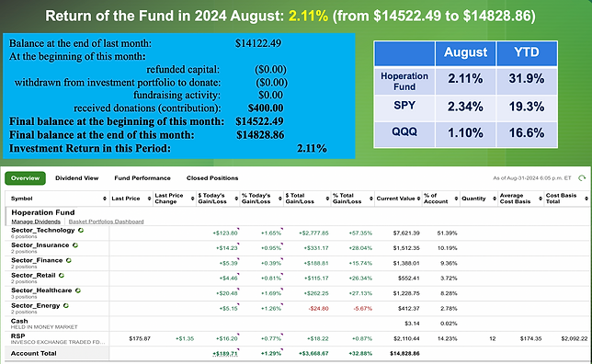The height and width of the screenshot is (364, 592).
Task: Click the green circle icon beside Sector_Insurance
Action: (x=75, y=245)
